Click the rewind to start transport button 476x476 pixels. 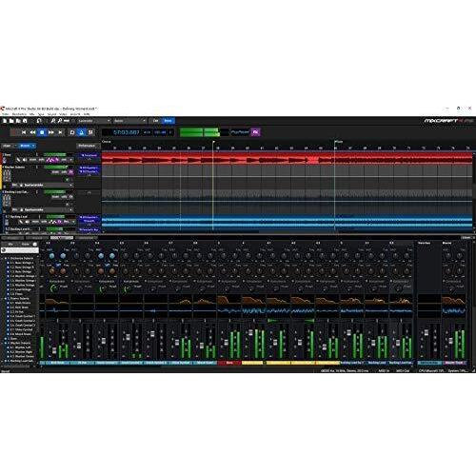(24, 132)
